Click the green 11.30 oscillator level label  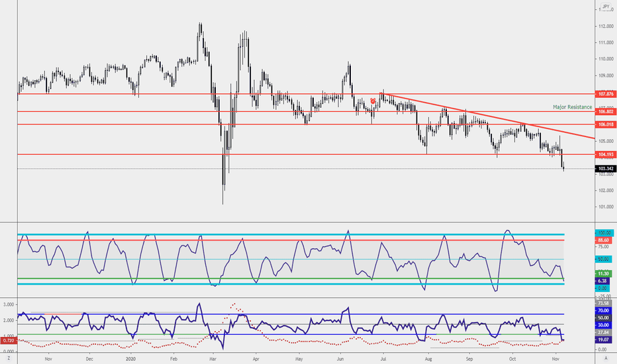pyautogui.click(x=603, y=273)
